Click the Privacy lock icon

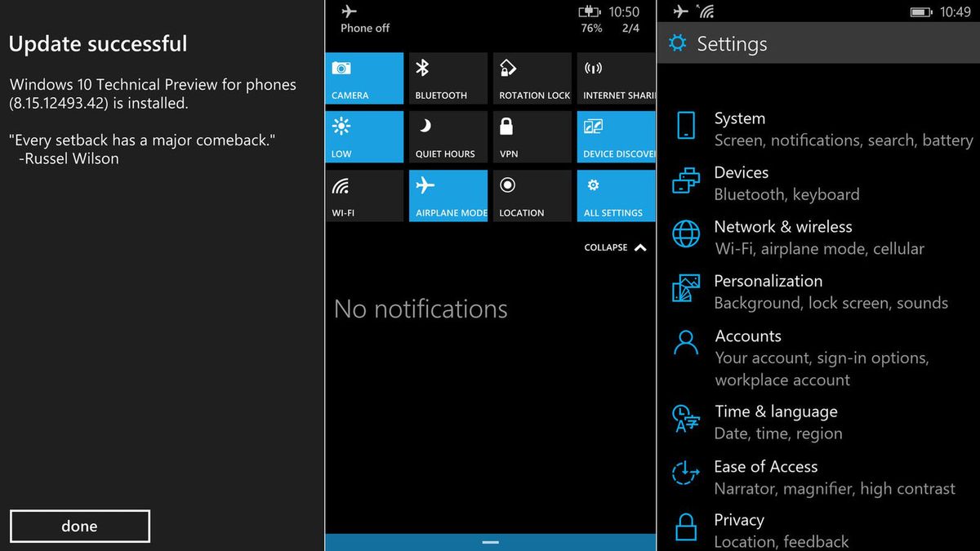click(x=686, y=527)
